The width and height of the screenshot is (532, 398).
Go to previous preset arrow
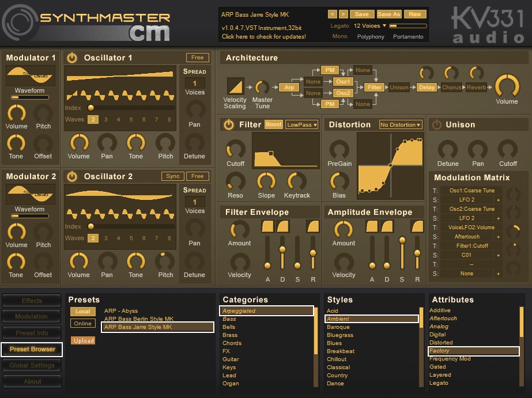(x=333, y=14)
